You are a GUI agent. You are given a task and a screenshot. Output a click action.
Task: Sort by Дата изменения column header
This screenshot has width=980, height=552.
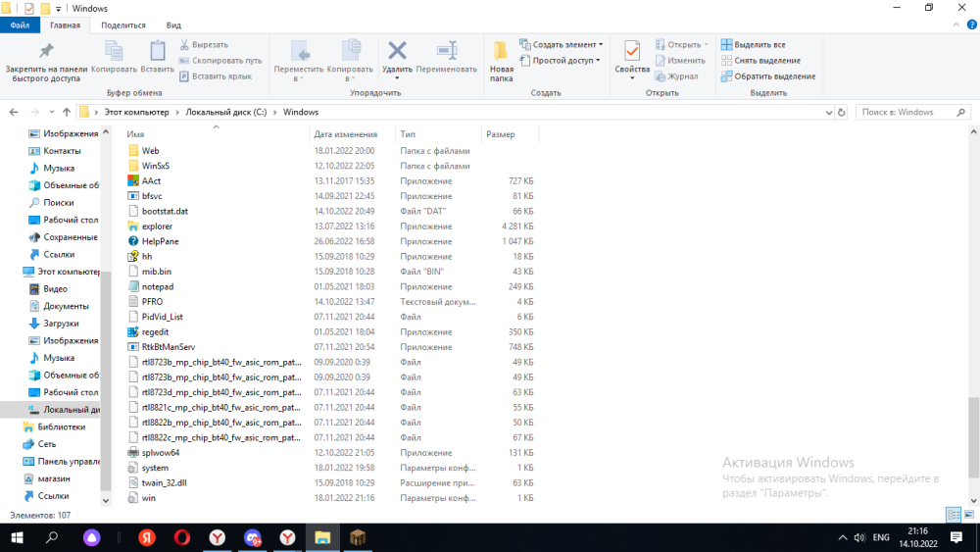tap(353, 133)
